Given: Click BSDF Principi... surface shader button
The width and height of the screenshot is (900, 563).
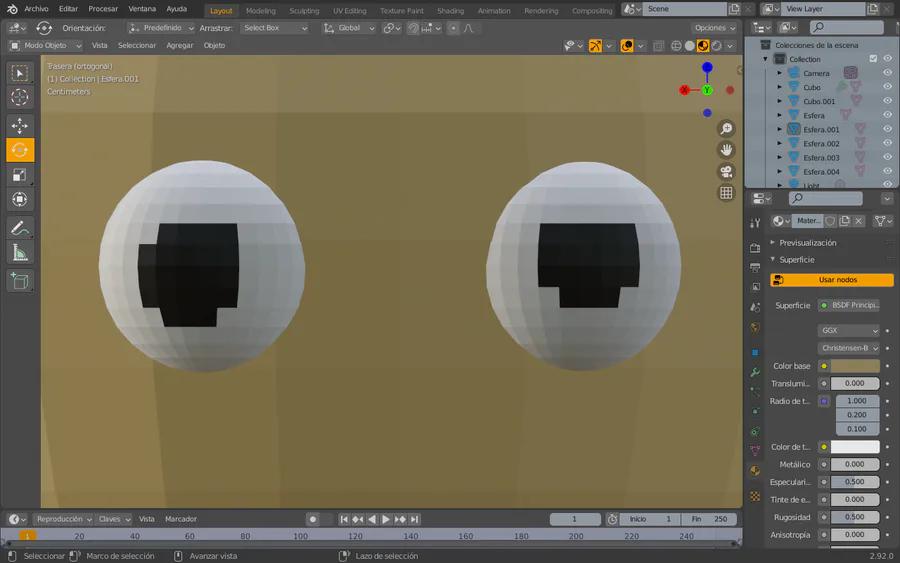Looking at the screenshot, I should click(x=849, y=305).
